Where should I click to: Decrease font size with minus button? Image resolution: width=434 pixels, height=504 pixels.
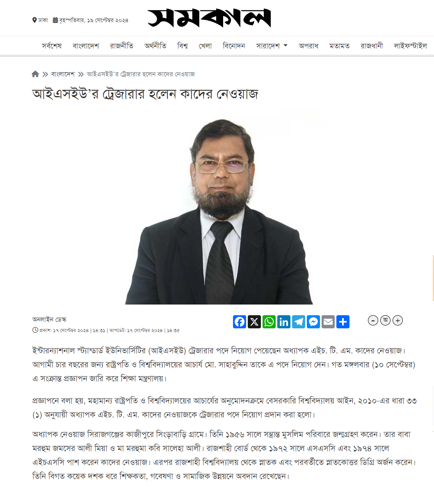click(x=373, y=321)
